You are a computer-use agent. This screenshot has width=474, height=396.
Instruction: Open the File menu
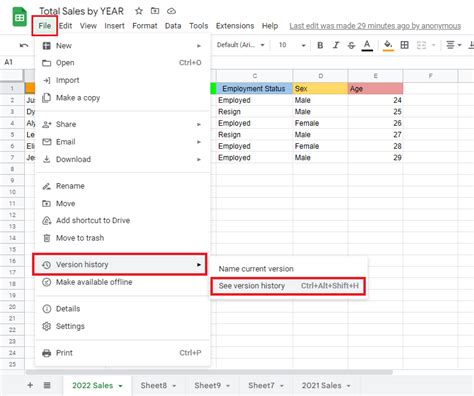coord(45,26)
